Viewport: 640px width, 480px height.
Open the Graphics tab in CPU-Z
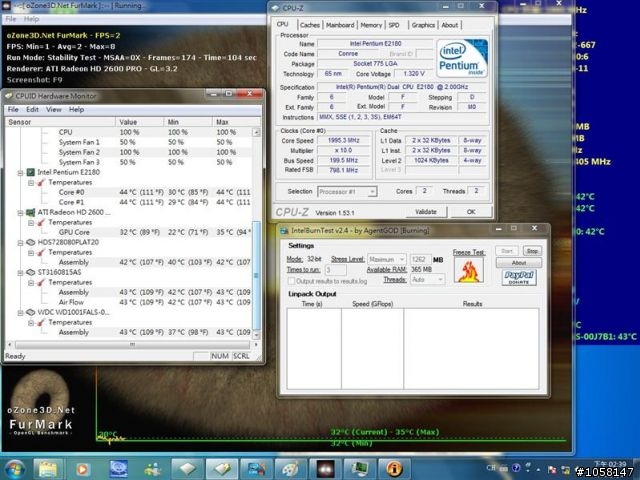click(423, 25)
